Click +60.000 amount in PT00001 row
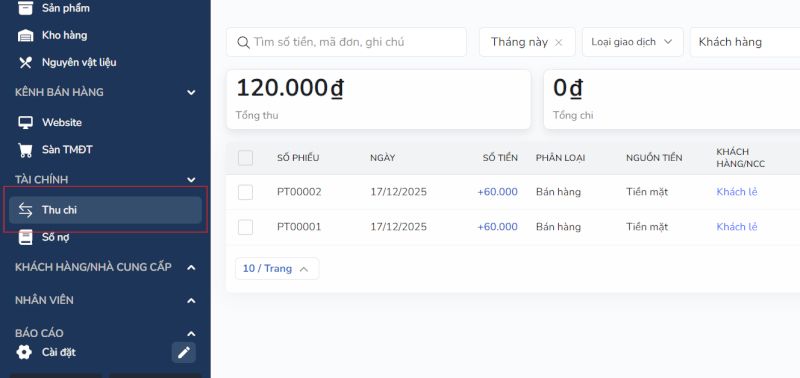Viewport: 800px width, 378px height. coord(497,227)
